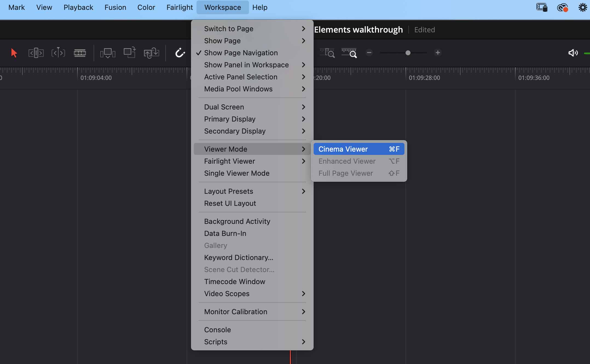Open the Timecode Window
This screenshot has height=364, width=590.
pyautogui.click(x=252, y=282)
